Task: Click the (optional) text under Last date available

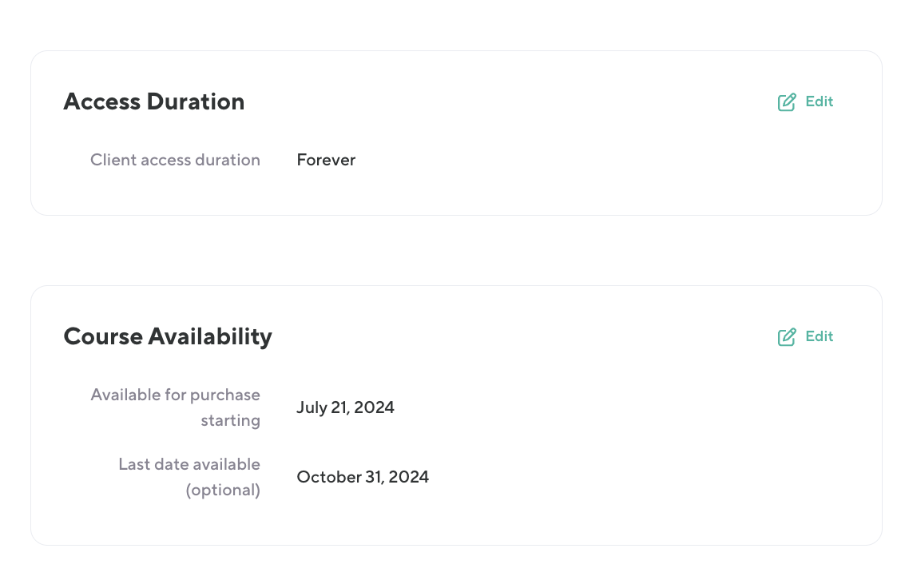Action: coord(223,490)
